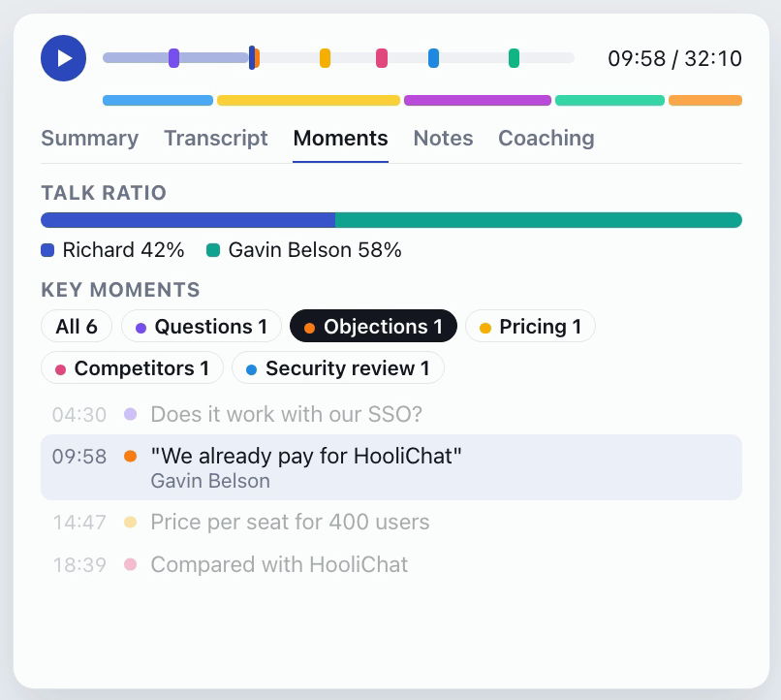Open the Summary tab
The width and height of the screenshot is (781, 700).
coord(90,139)
